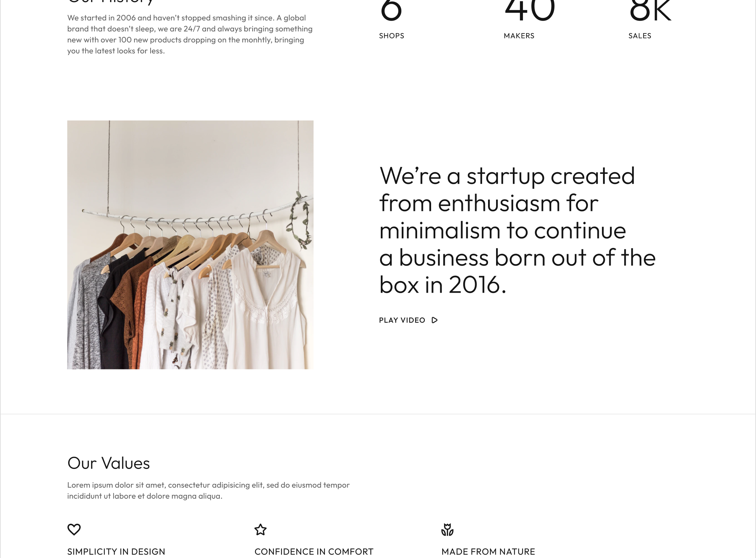This screenshot has height=558, width=756.
Task: Click the partially visible Our History heading
Action: point(110,2)
